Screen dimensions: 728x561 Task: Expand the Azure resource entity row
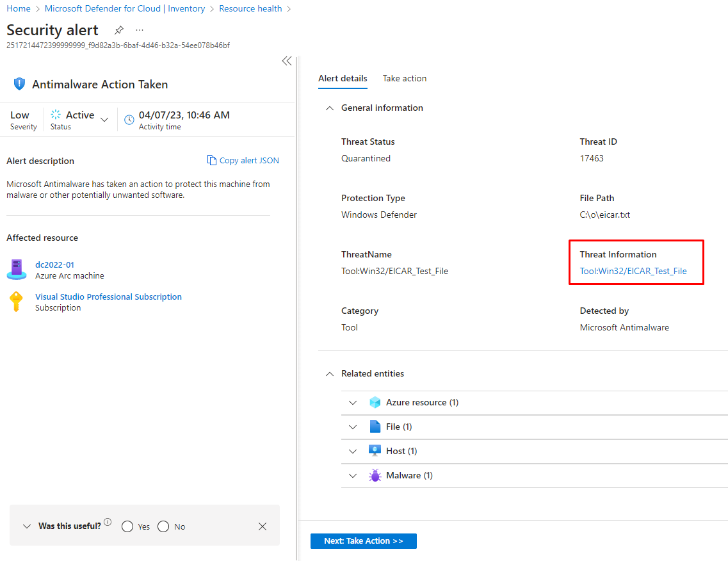(x=352, y=403)
